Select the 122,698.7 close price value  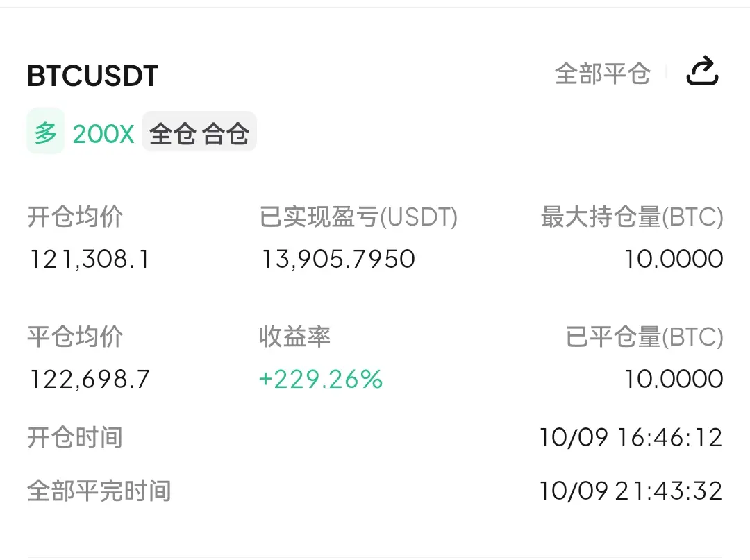90,380
